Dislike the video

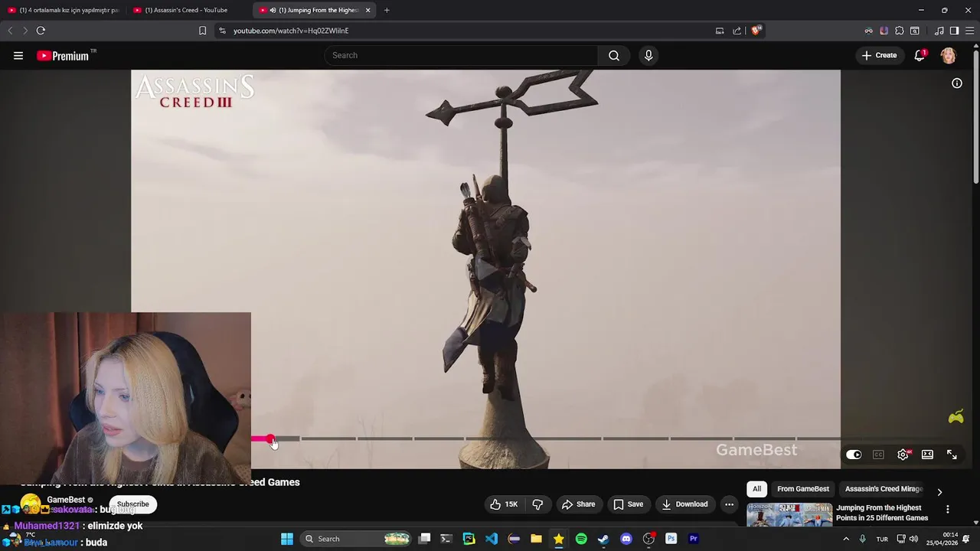click(537, 504)
